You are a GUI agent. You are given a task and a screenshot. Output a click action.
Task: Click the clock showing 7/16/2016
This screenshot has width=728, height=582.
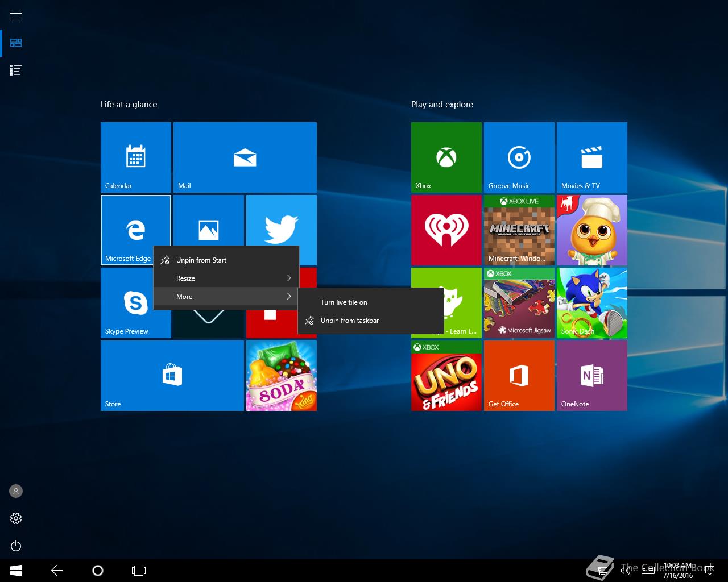click(x=678, y=571)
